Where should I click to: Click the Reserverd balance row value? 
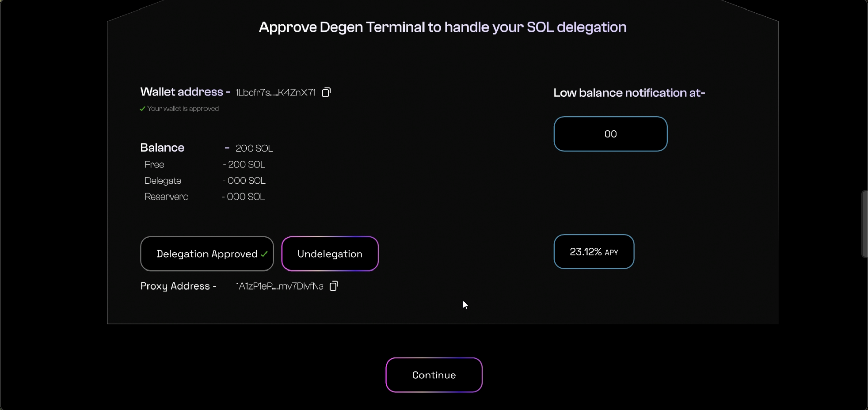[245, 197]
